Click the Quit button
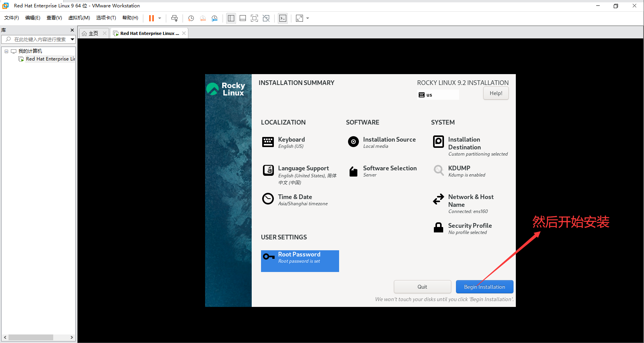The image size is (644, 343). click(423, 287)
